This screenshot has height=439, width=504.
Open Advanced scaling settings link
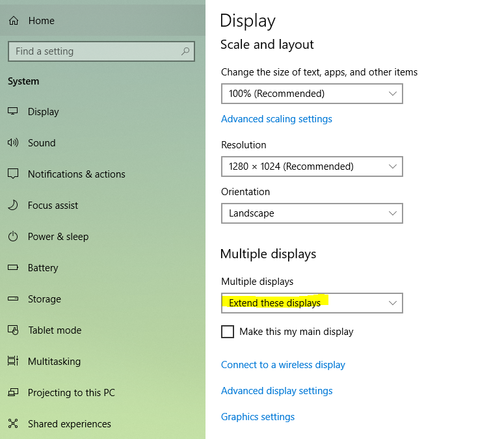tap(276, 119)
